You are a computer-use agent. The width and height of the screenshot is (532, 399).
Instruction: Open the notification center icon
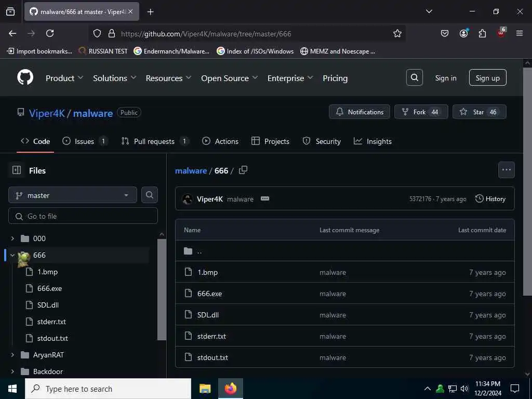[515, 389]
